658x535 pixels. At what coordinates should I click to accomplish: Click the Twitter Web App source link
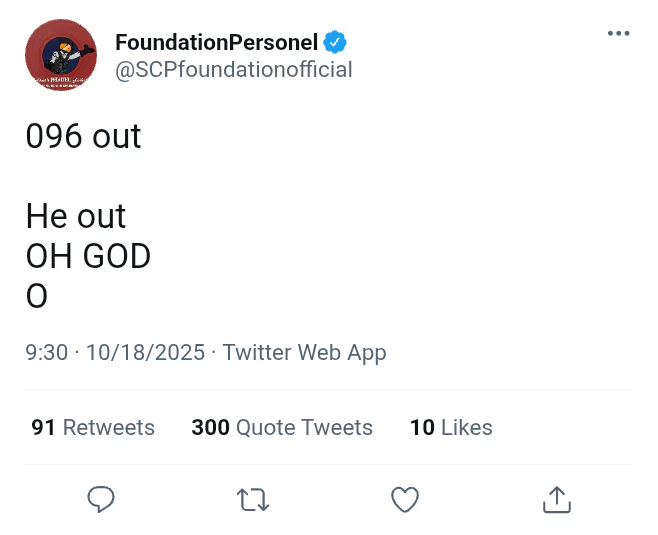[x=304, y=352]
